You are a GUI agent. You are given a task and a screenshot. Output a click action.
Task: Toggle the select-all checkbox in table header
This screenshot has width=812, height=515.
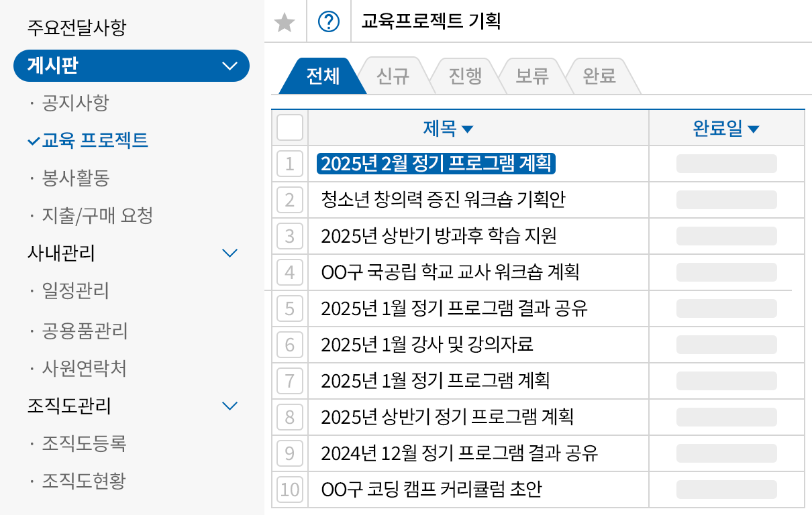pyautogui.click(x=289, y=127)
